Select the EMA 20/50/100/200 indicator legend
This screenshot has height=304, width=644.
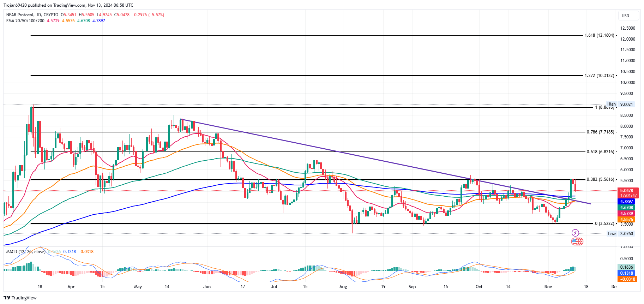pyautogui.click(x=25, y=21)
